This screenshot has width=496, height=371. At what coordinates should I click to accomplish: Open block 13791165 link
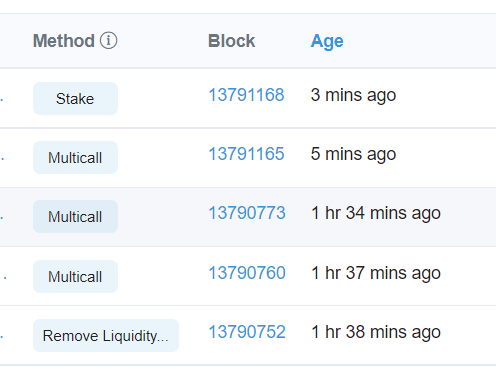click(246, 154)
